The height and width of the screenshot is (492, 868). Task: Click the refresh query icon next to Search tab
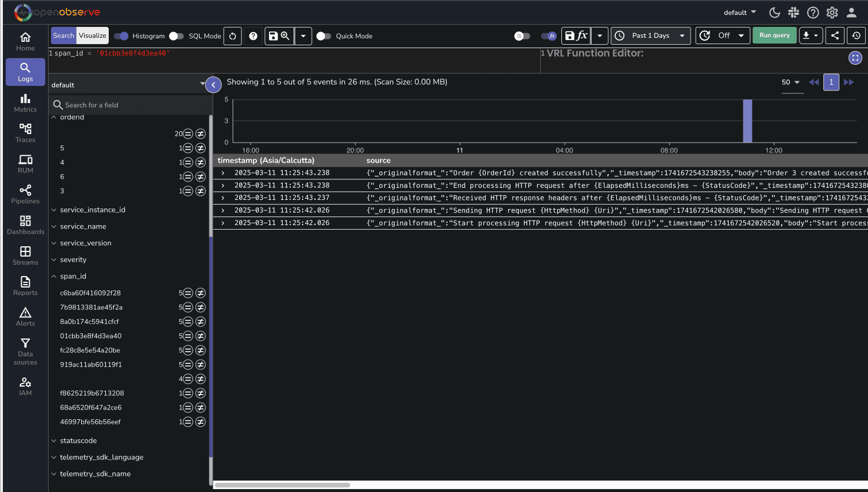pos(232,35)
